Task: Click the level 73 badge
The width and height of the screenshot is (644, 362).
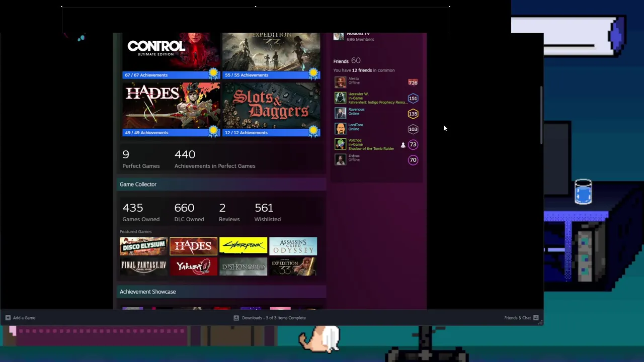Action: pyautogui.click(x=413, y=145)
